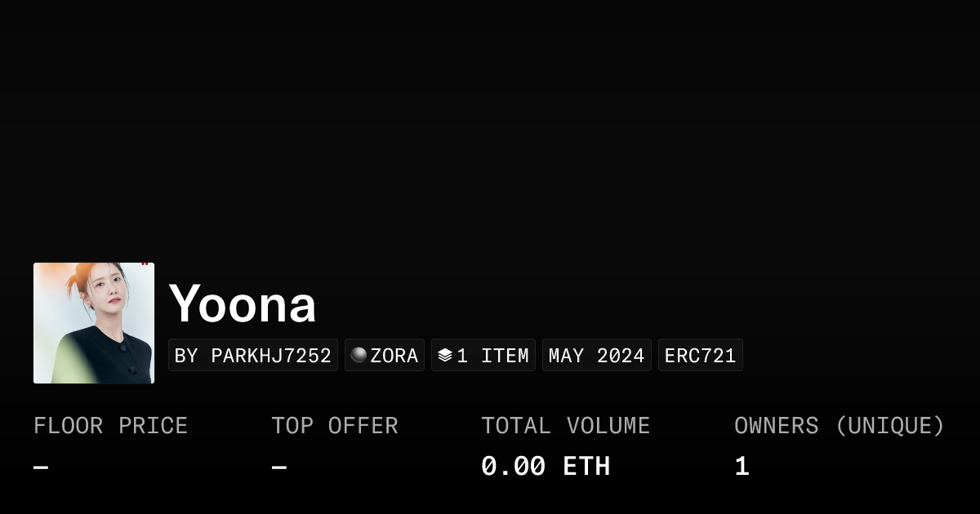Expand the BY PARKHJ7252 creator badge
This screenshot has width=980, height=514.
pos(252,355)
